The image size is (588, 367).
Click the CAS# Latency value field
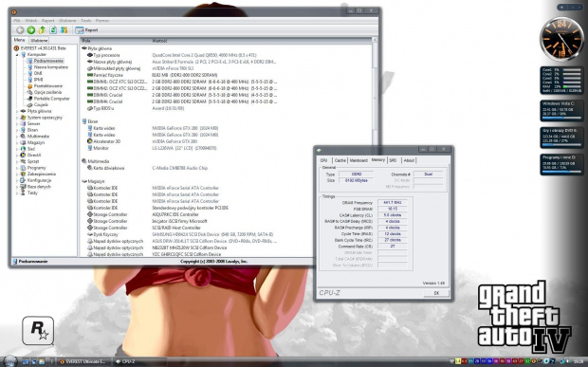coord(393,215)
